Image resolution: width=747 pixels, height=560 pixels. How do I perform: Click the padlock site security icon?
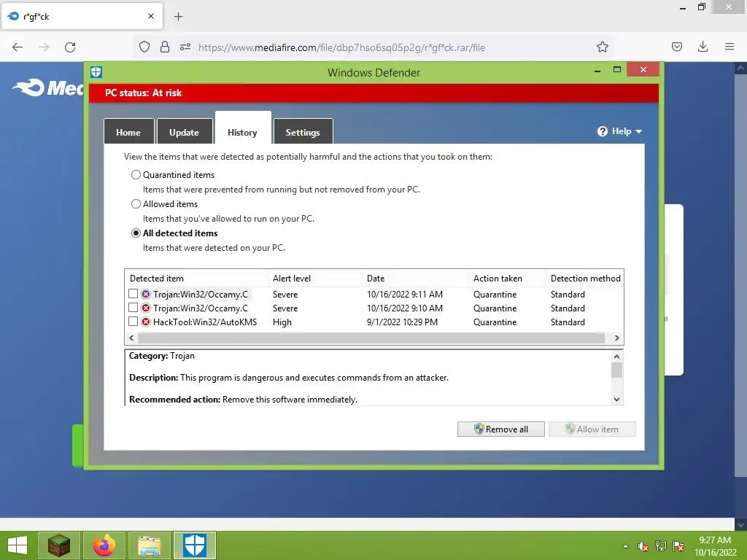pos(165,47)
